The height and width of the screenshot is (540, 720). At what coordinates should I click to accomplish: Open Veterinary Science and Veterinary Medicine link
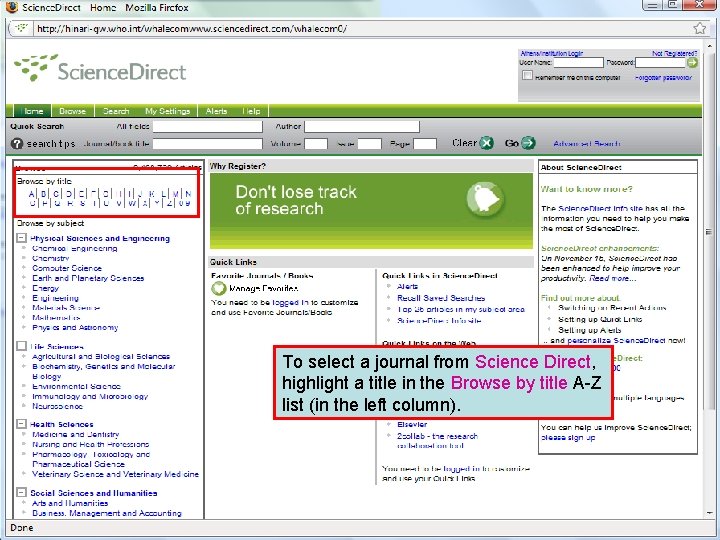(116, 474)
